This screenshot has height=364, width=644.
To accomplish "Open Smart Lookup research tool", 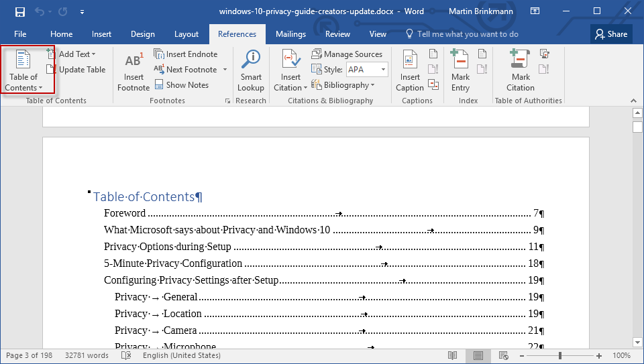I will [x=250, y=72].
